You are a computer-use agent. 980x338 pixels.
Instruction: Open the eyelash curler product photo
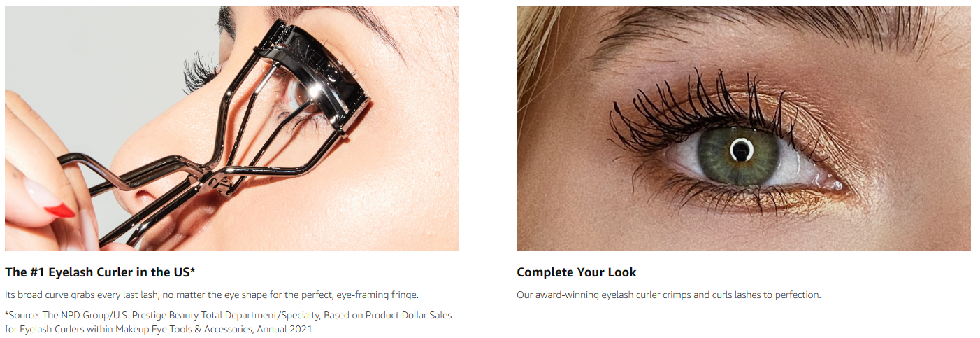[x=232, y=128]
